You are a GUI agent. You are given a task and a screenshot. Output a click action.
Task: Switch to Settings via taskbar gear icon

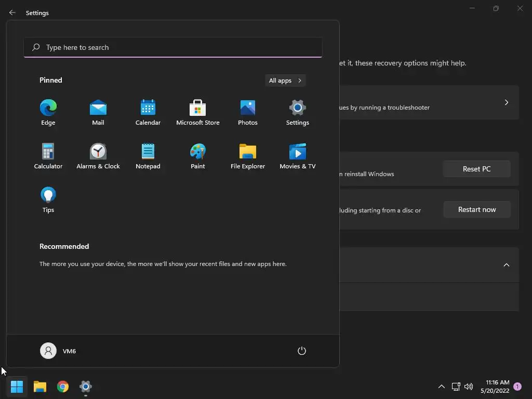[86, 387]
